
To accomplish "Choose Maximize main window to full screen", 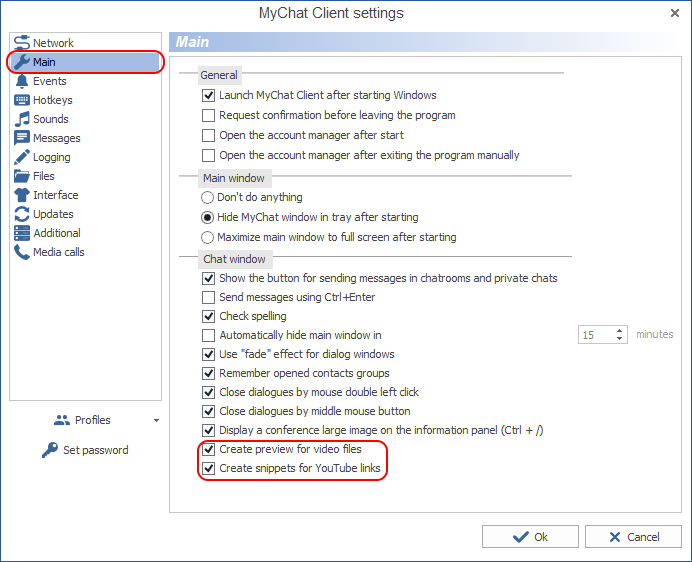I will pos(207,238).
